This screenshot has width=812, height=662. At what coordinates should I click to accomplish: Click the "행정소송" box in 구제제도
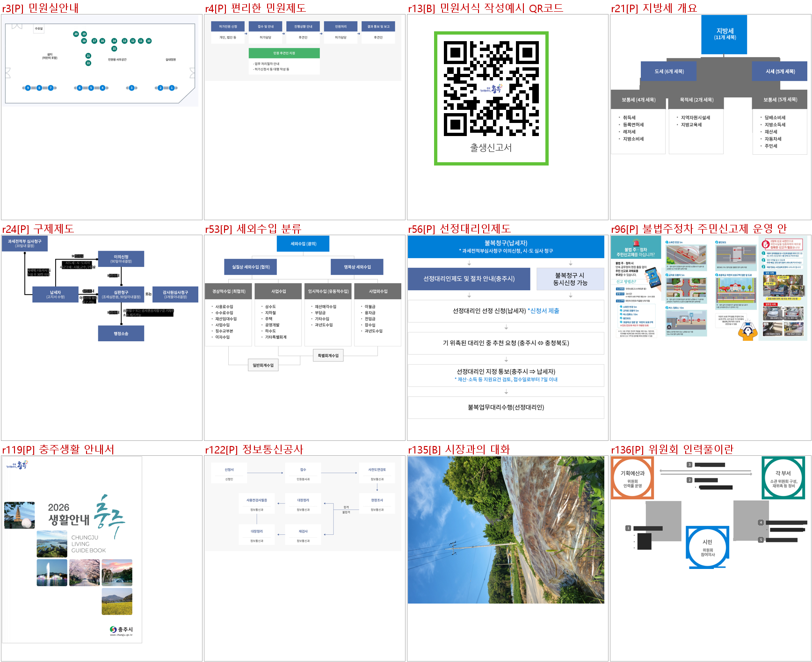coord(121,333)
